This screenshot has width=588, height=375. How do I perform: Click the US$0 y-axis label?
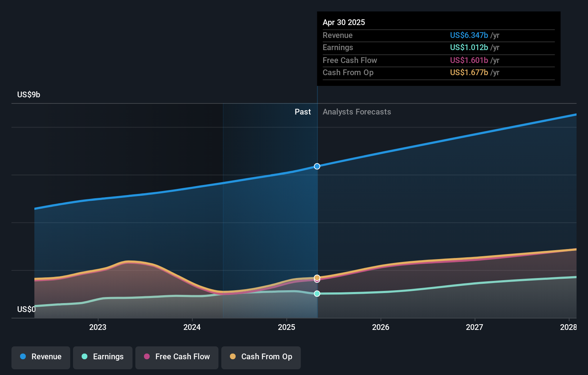(x=26, y=309)
